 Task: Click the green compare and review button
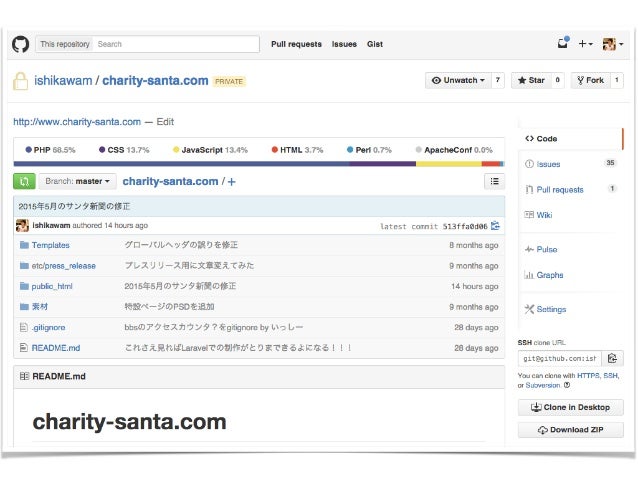click(24, 181)
